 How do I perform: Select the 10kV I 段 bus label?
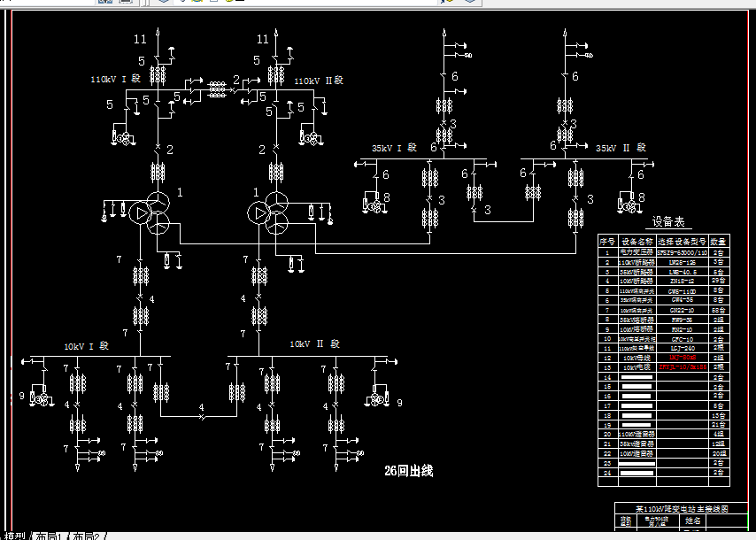(86, 346)
